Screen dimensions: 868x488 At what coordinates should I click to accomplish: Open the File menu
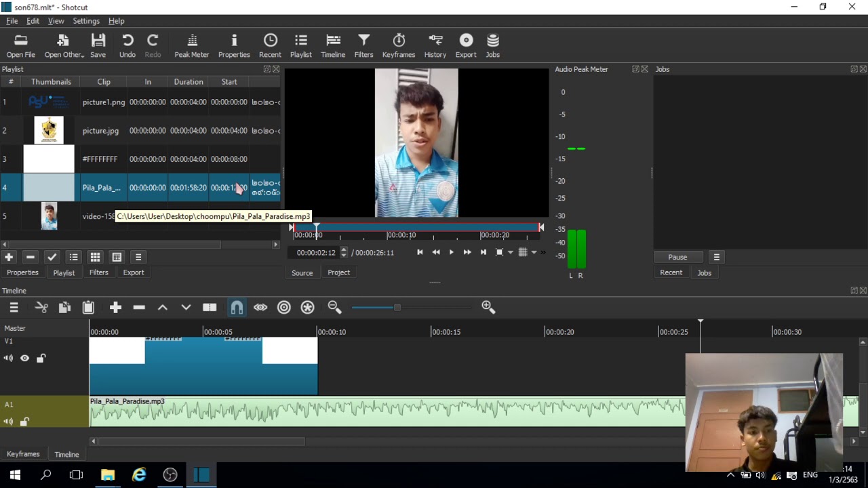tap(12, 21)
